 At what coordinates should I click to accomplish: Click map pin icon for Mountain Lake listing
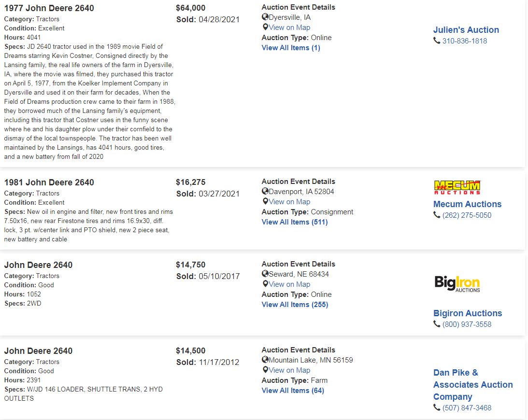(265, 370)
